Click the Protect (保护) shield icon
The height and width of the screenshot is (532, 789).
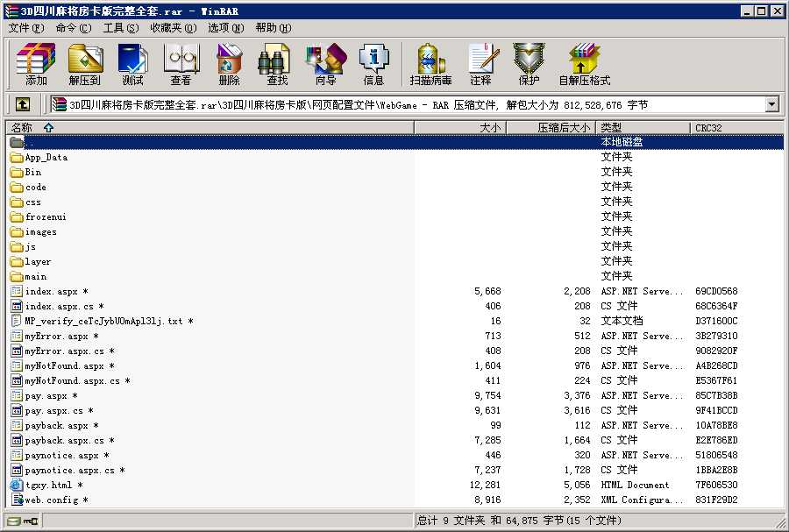click(x=529, y=64)
